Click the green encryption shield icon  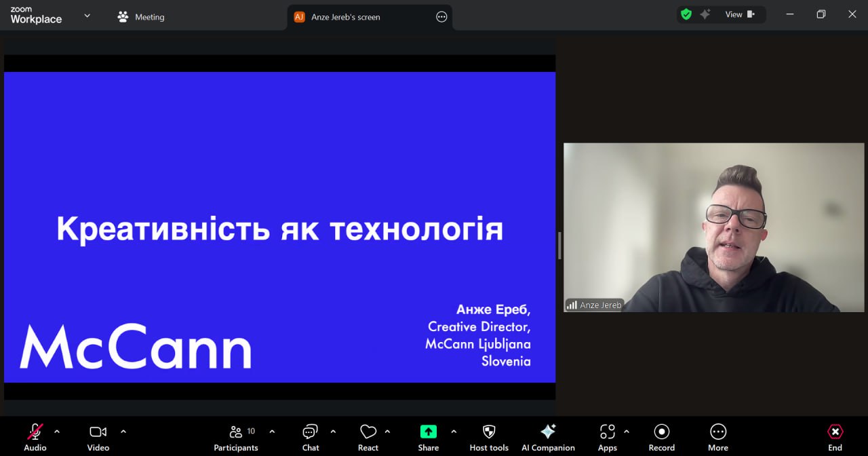pyautogui.click(x=686, y=14)
